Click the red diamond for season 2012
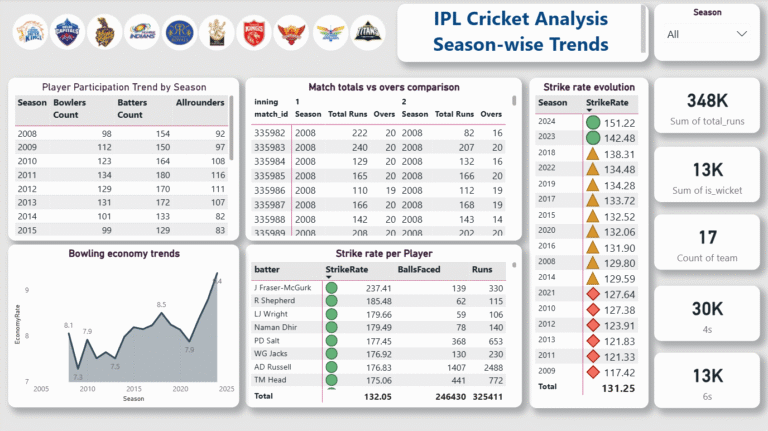Viewport: 768px width, 431px height. (x=593, y=325)
